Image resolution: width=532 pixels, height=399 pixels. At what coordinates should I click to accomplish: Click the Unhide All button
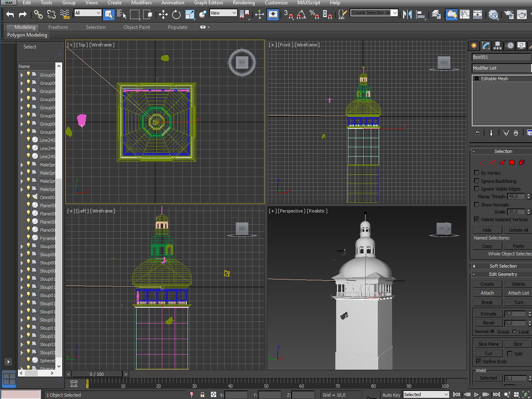tap(518, 230)
